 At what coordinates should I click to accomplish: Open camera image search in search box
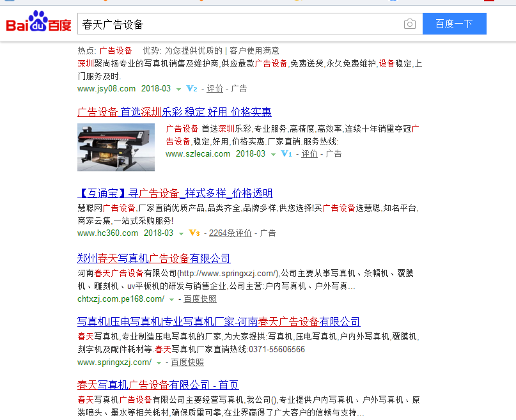[409, 24]
